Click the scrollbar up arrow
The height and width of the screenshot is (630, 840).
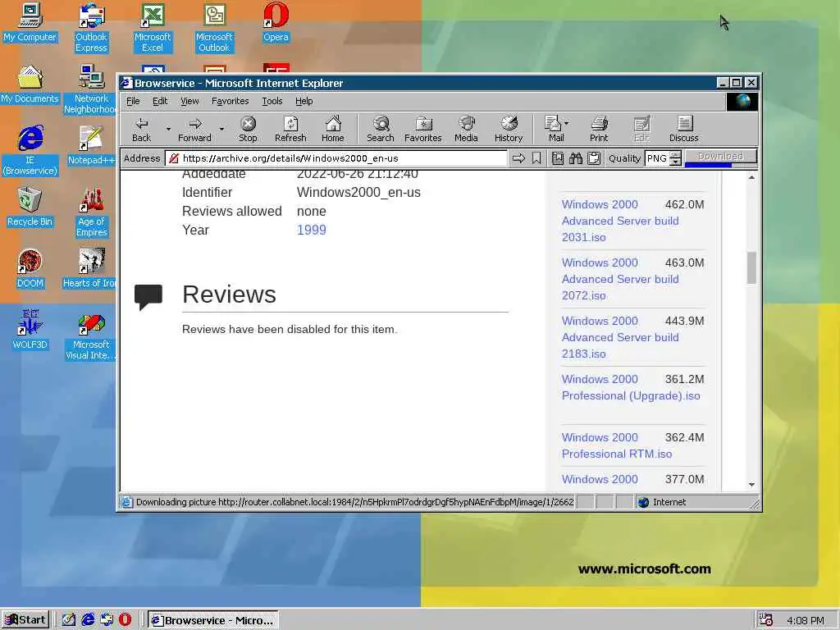click(751, 177)
